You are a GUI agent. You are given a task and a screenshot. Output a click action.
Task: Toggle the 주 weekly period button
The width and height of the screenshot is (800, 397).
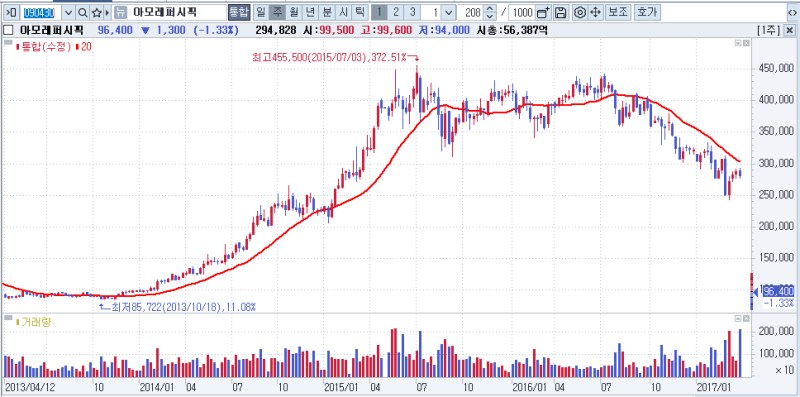coord(276,12)
